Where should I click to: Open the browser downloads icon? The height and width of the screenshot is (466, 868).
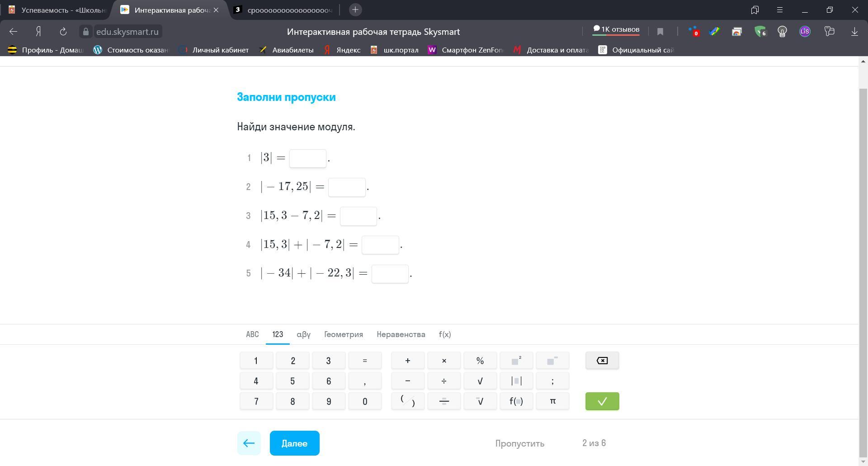click(x=854, y=32)
